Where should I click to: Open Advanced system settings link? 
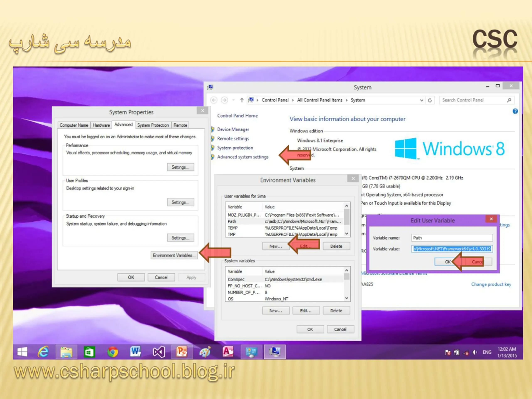[x=243, y=157]
